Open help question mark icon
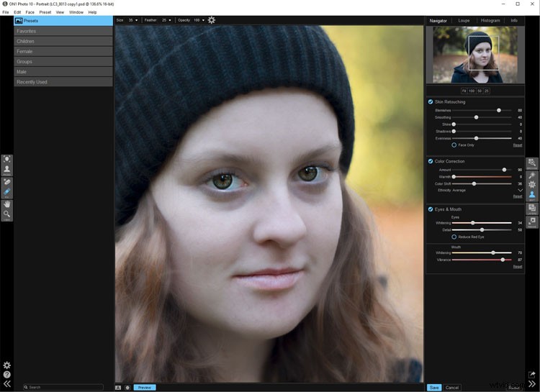 [x=7, y=375]
